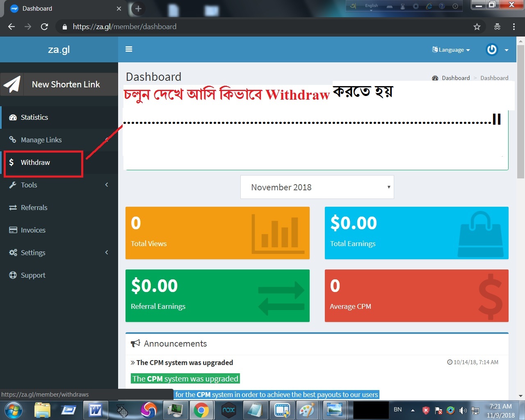Go to Withdraw in the sidebar
Viewport: 525px width, 420px height.
[x=59, y=162]
